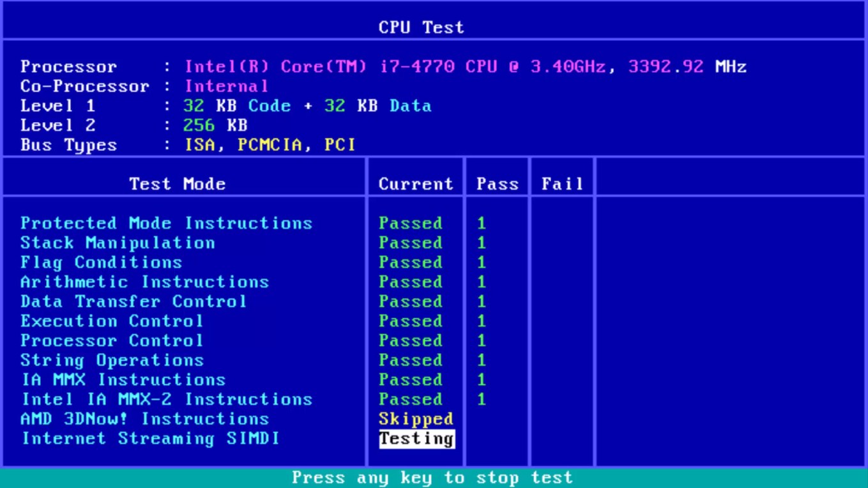Click the Test Mode column header
This screenshot has width=868, height=488.
(178, 184)
